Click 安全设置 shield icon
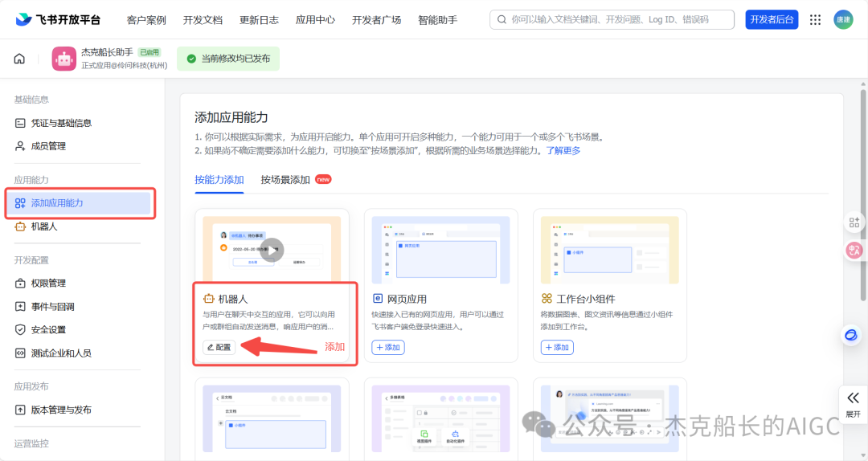Viewport: 868px width, 461px height. click(x=20, y=330)
